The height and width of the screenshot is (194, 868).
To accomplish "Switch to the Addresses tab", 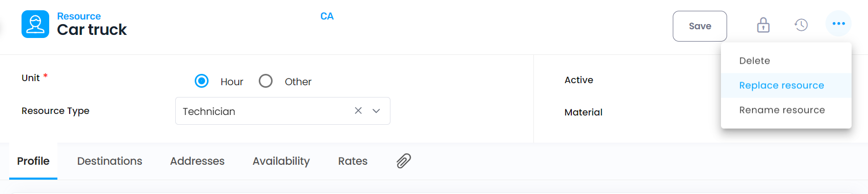I will pyautogui.click(x=197, y=161).
